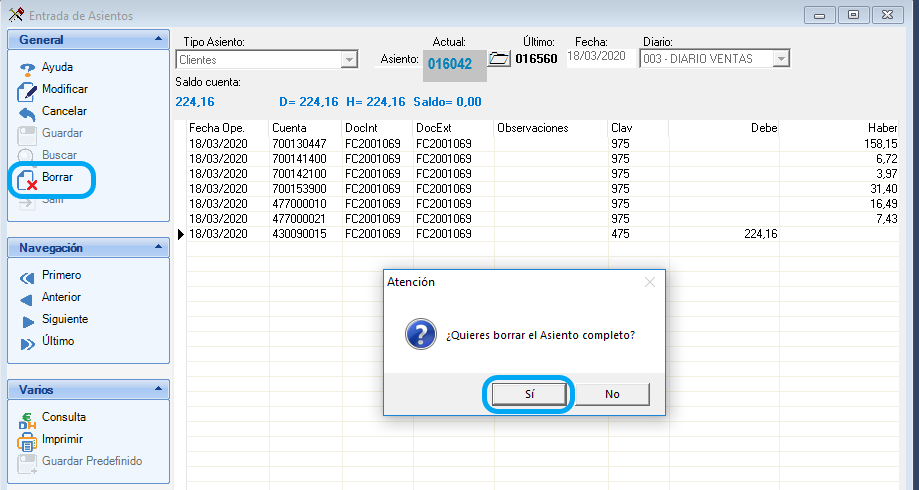
Task: Click the D= 224,16 total
Action: pos(309,102)
